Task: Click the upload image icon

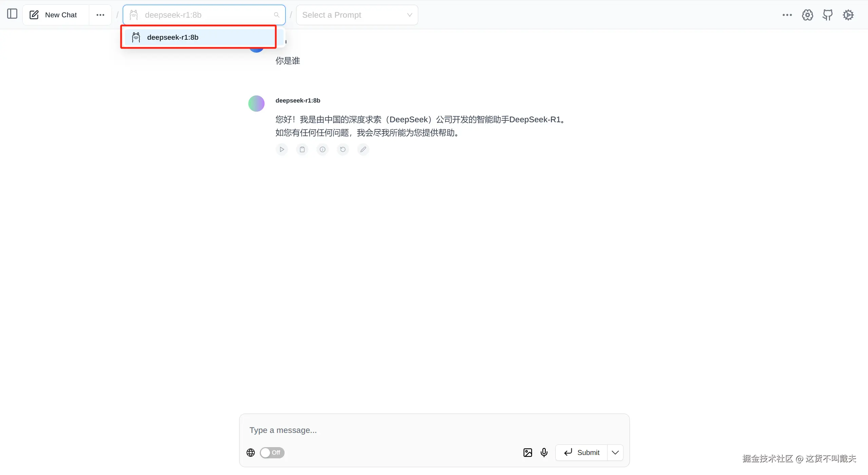Action: click(527, 453)
